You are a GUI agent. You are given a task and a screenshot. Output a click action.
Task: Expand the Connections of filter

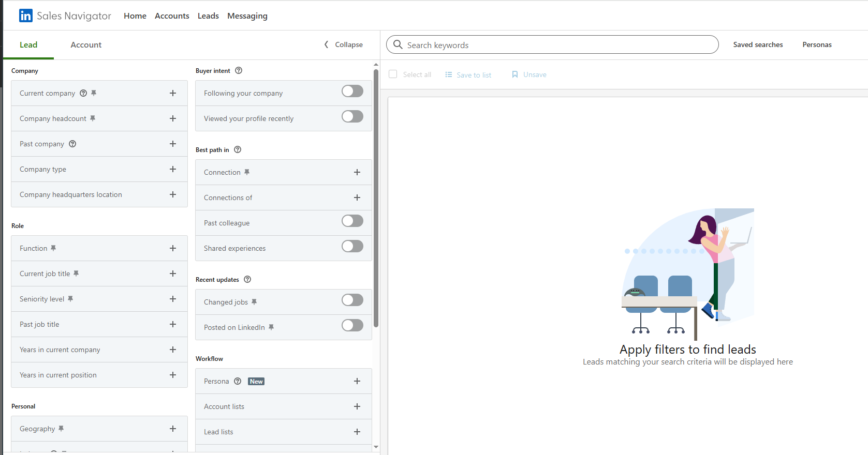357,198
